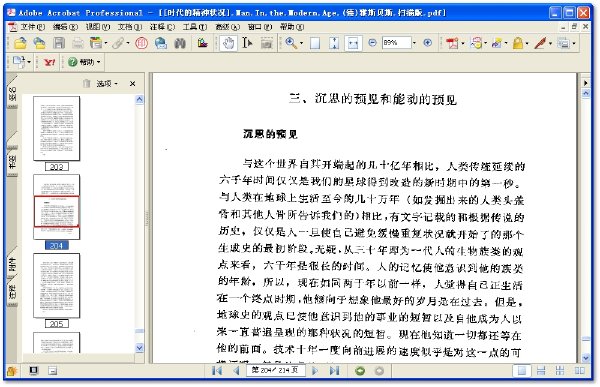Open Forms dropdown arrow
600x387 pixels.
coord(574,43)
